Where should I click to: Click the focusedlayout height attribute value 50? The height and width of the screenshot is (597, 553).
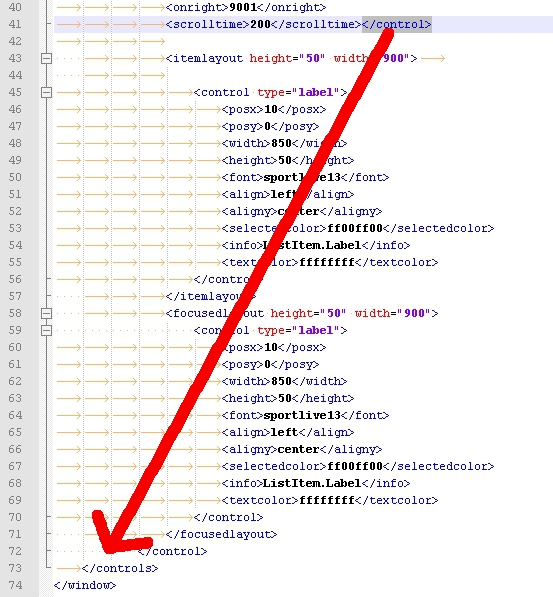click(334, 313)
